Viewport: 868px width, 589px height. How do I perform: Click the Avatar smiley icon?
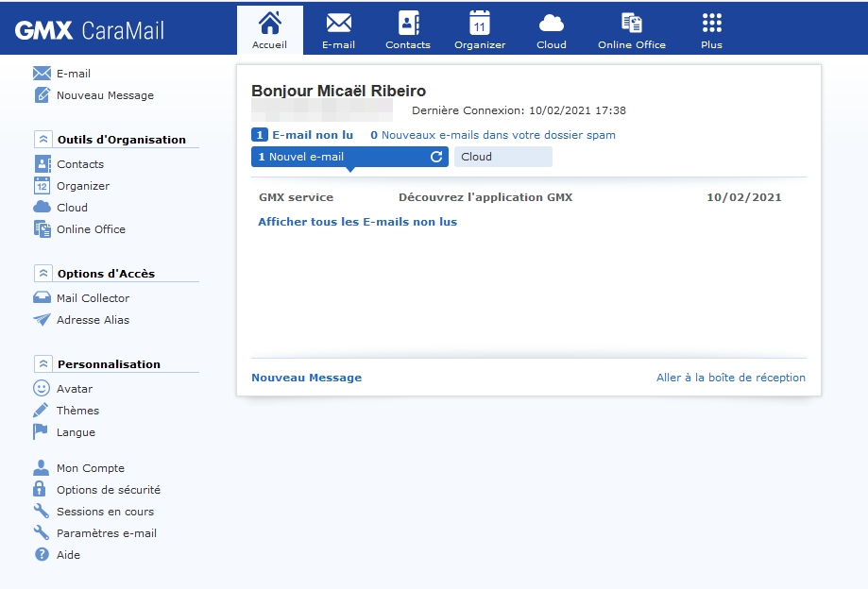tap(42, 388)
